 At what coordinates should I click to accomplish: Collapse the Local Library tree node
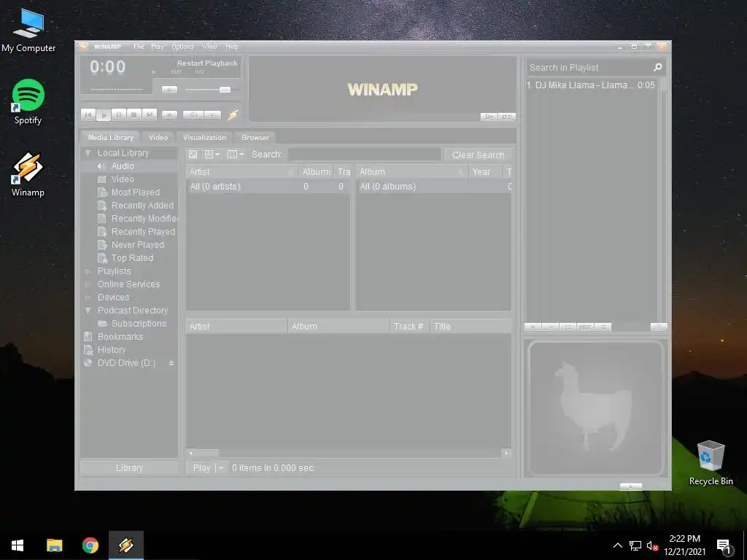(88, 153)
